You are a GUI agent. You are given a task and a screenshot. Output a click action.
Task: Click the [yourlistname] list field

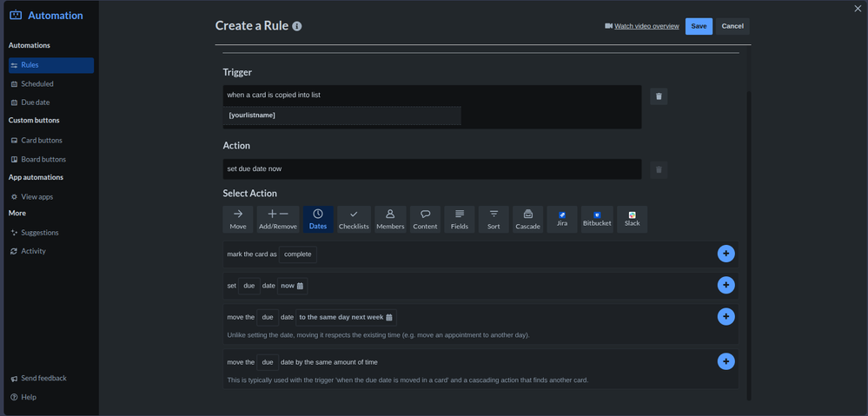342,116
